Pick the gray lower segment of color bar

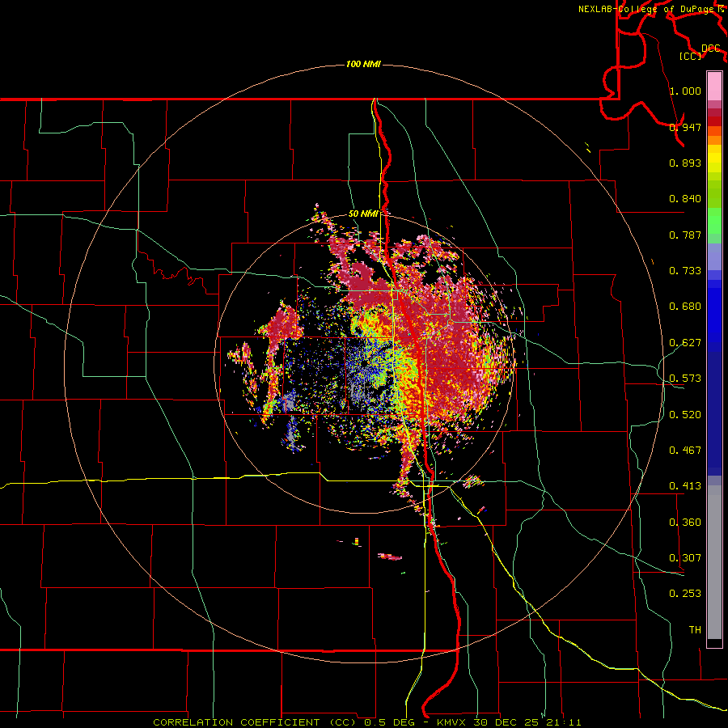tap(714, 562)
